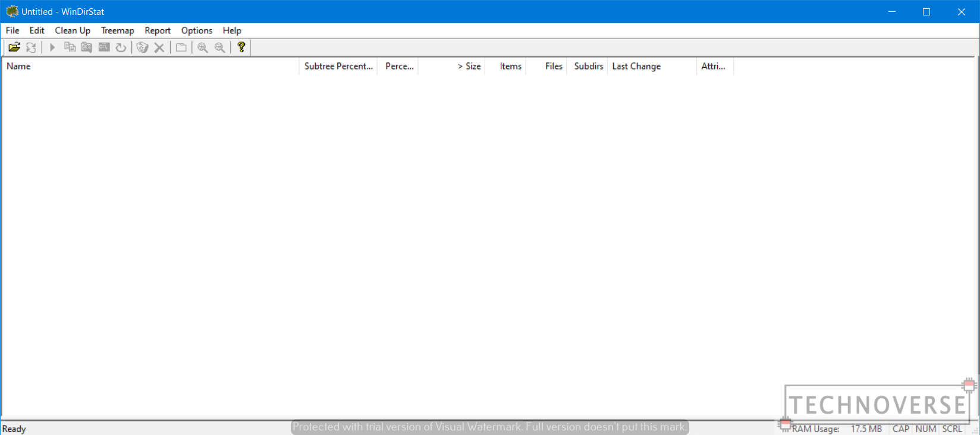Click the Attri... column header

point(715,66)
